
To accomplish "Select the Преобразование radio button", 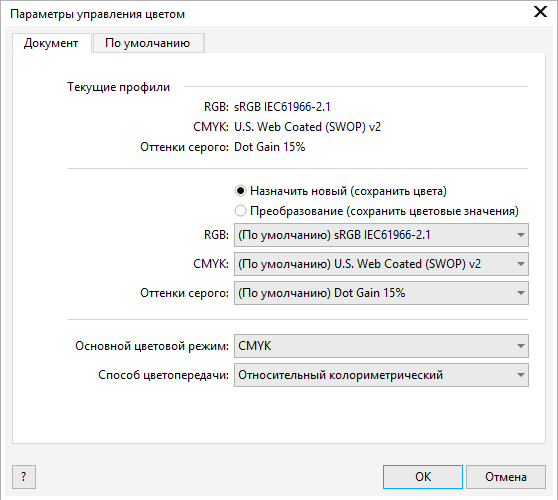I will click(x=241, y=211).
